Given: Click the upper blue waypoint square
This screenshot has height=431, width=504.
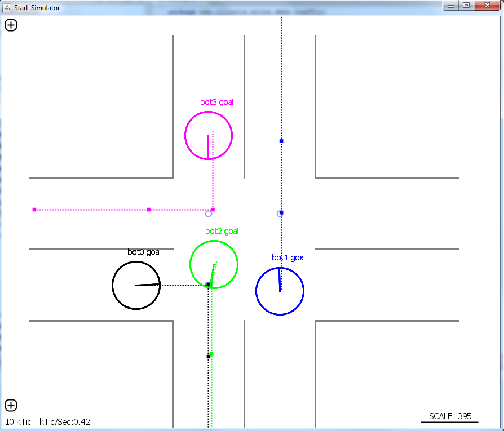Looking at the screenshot, I should point(281,141).
